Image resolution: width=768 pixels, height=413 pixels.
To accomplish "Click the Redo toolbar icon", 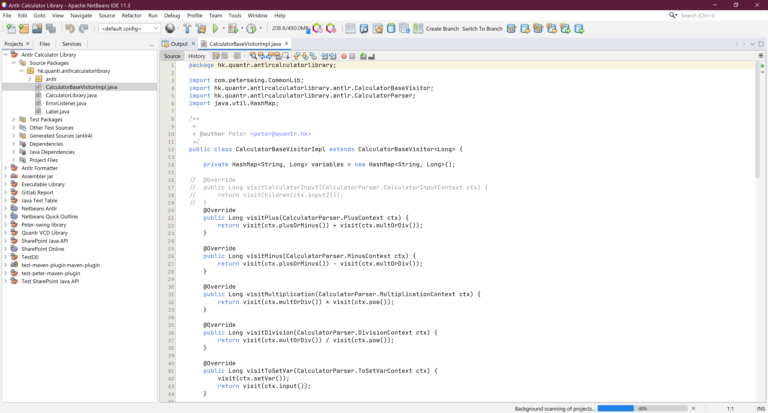I will click(84, 28).
